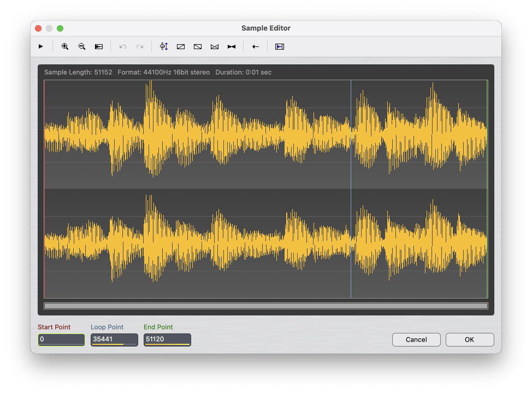Click the Start Point value field
532x394 pixels.
(61, 339)
